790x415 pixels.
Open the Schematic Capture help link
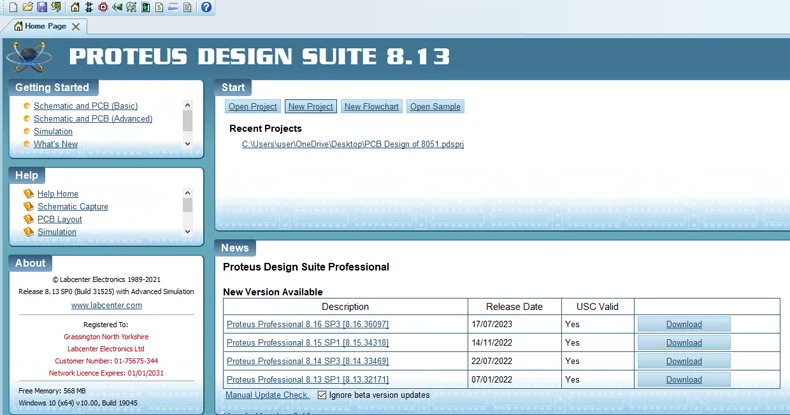tap(73, 206)
